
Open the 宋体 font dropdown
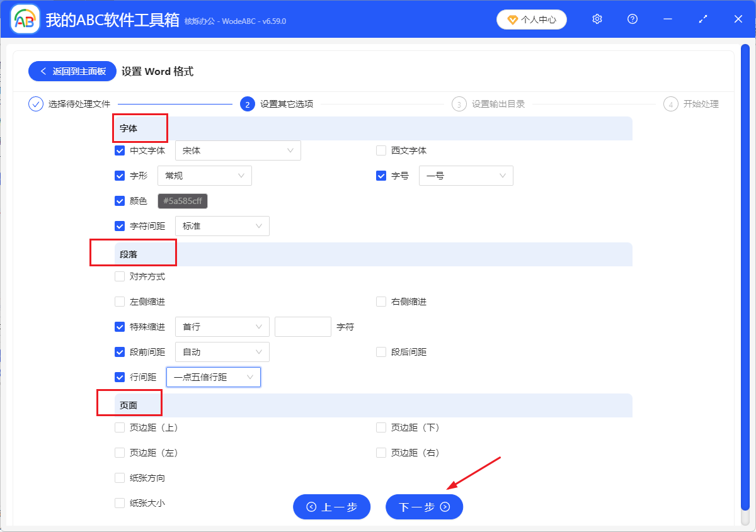click(x=238, y=150)
